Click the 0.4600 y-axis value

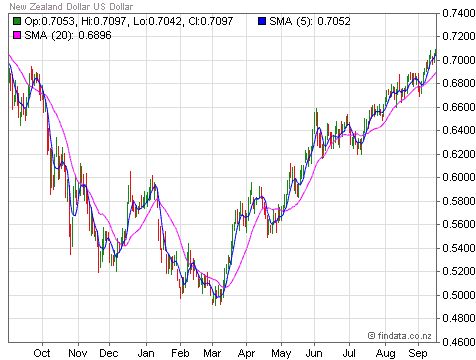(459, 342)
